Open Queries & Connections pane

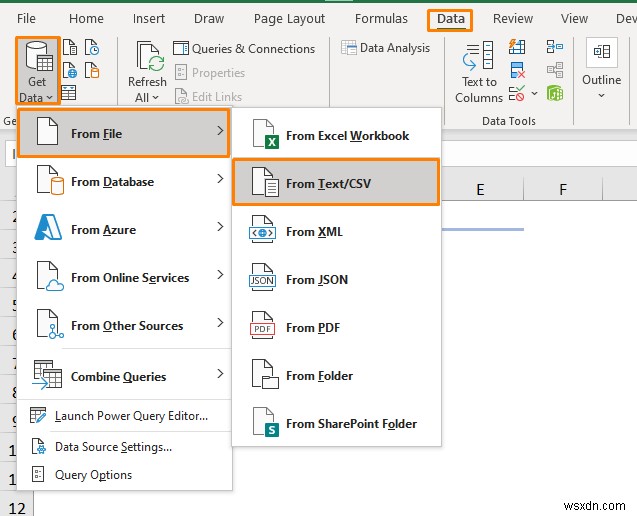pyautogui.click(x=244, y=49)
